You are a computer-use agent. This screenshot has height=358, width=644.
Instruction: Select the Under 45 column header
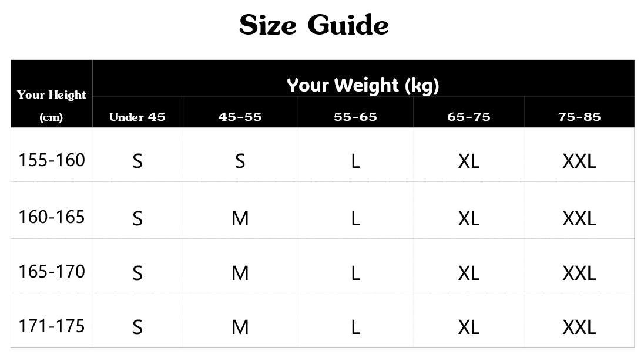(x=137, y=117)
